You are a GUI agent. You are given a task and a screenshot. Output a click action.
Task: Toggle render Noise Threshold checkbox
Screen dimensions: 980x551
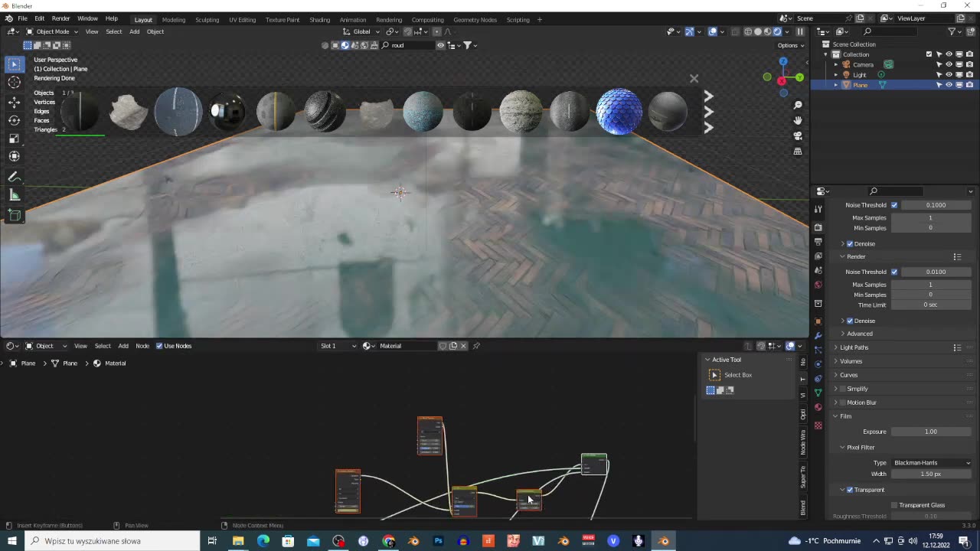pyautogui.click(x=894, y=272)
